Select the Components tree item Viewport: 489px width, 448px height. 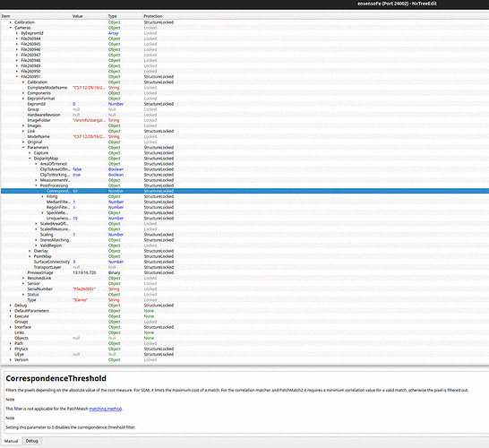(x=39, y=93)
